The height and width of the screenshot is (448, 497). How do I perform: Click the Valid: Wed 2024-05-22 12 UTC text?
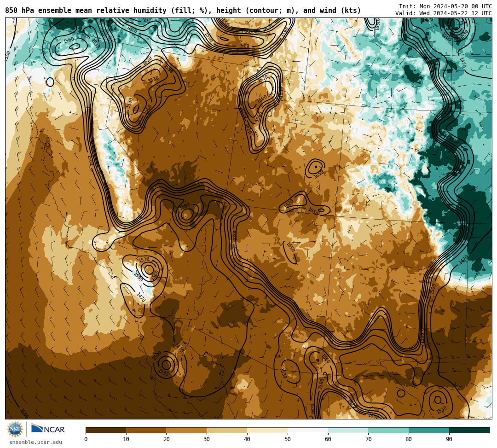click(444, 13)
